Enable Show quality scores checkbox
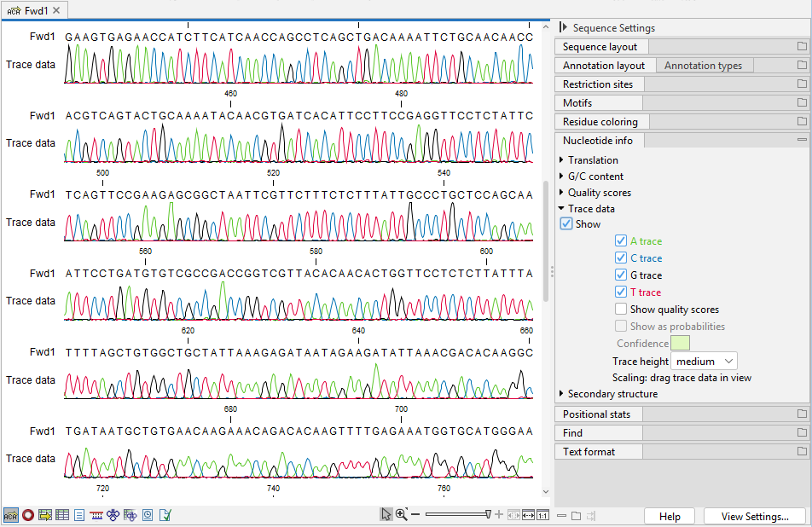Screen dimensions: 812x527 [621, 310]
